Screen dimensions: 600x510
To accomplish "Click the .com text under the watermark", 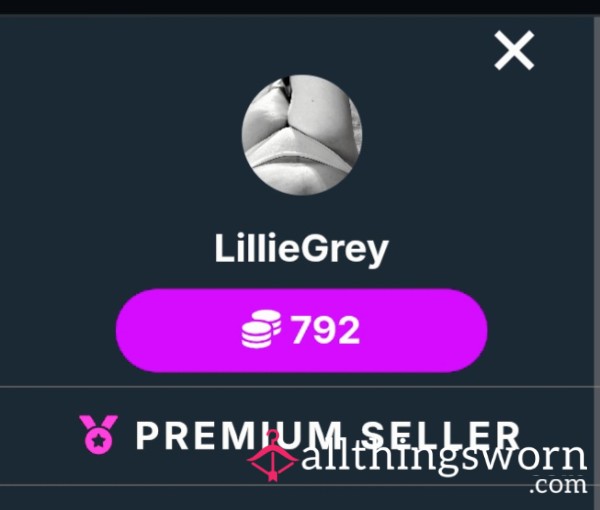I will (x=558, y=485).
